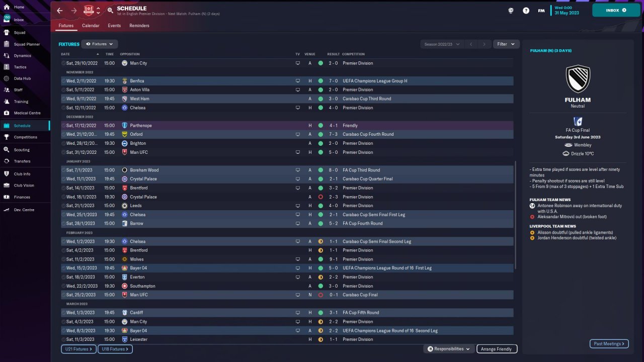This screenshot has width=644, height=362.
Task: Open the Reminders tab
Action: [x=139, y=26]
